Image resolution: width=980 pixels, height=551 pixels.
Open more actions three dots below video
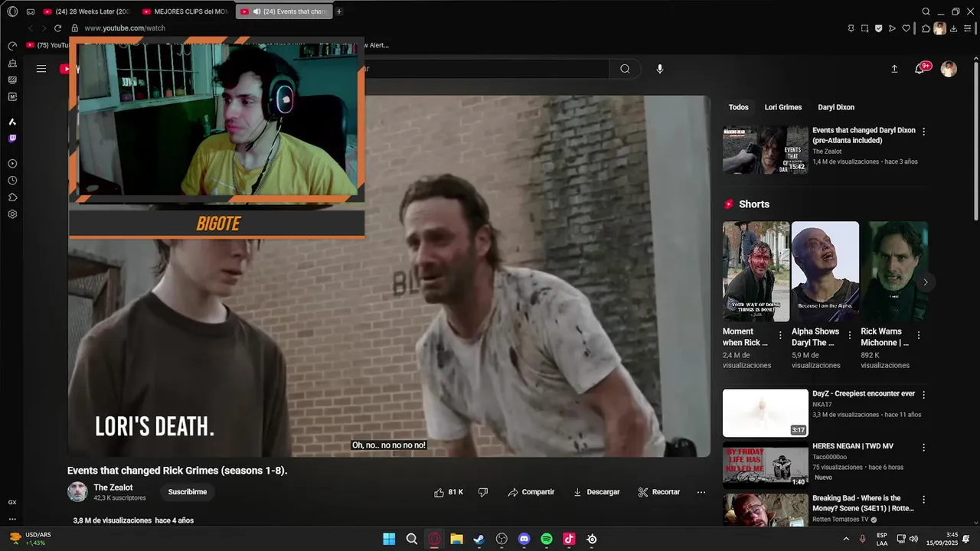pos(701,492)
